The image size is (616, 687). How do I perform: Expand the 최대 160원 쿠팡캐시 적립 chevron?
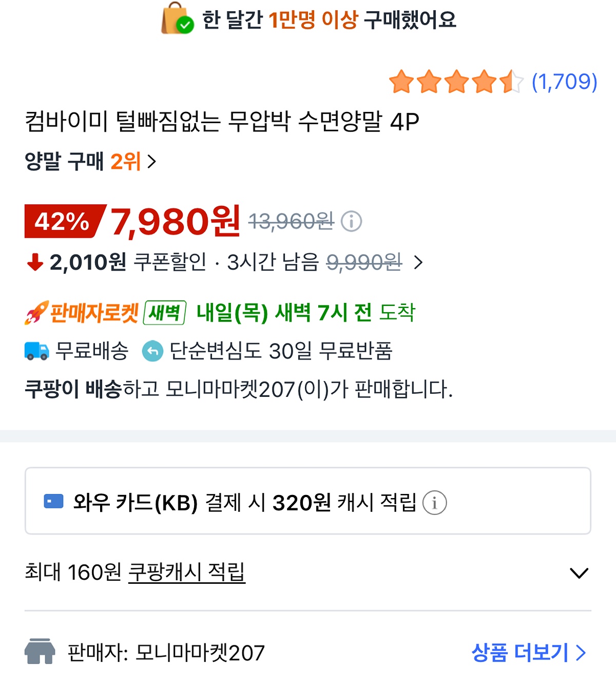coord(579,573)
